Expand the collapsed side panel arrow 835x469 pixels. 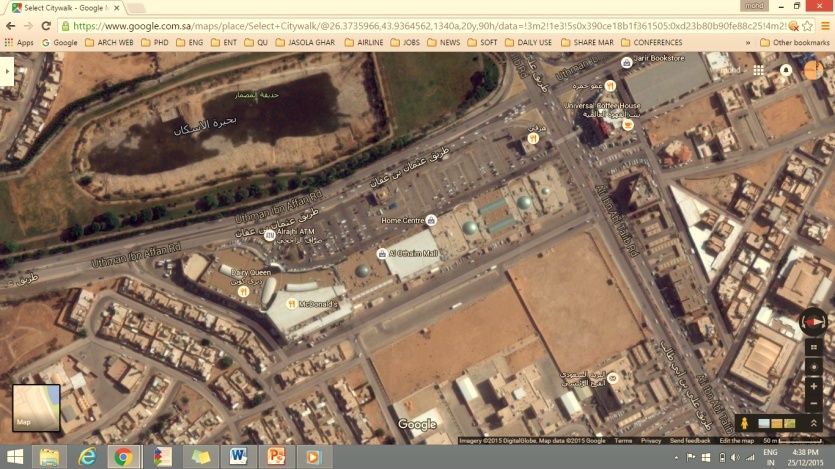pos(7,71)
